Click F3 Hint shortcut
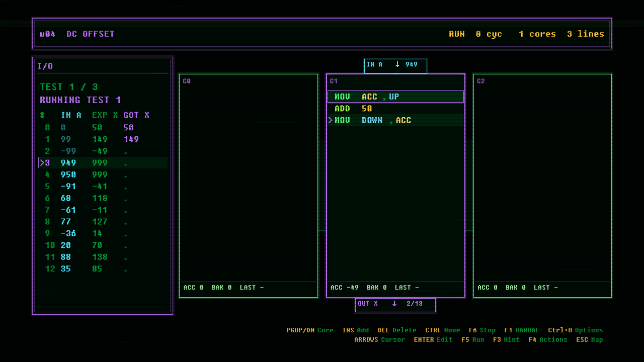The height and width of the screenshot is (362, 644). click(x=506, y=340)
